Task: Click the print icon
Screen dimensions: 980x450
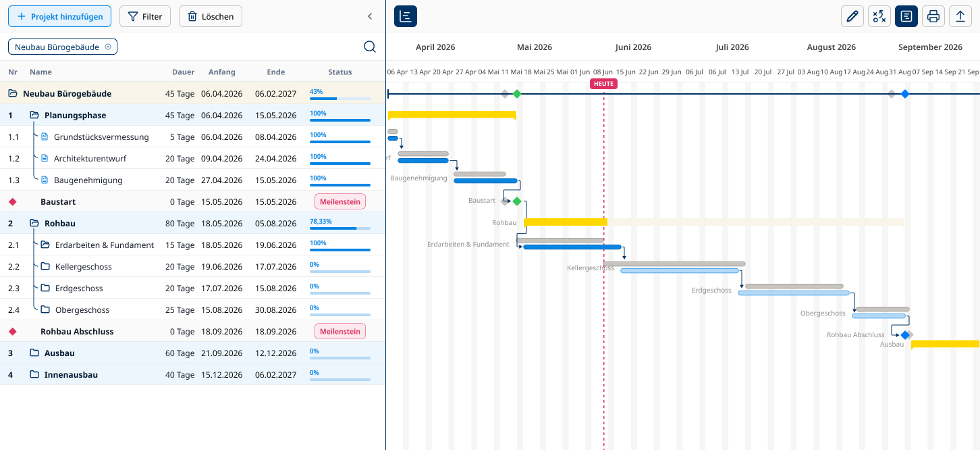Action: click(933, 16)
